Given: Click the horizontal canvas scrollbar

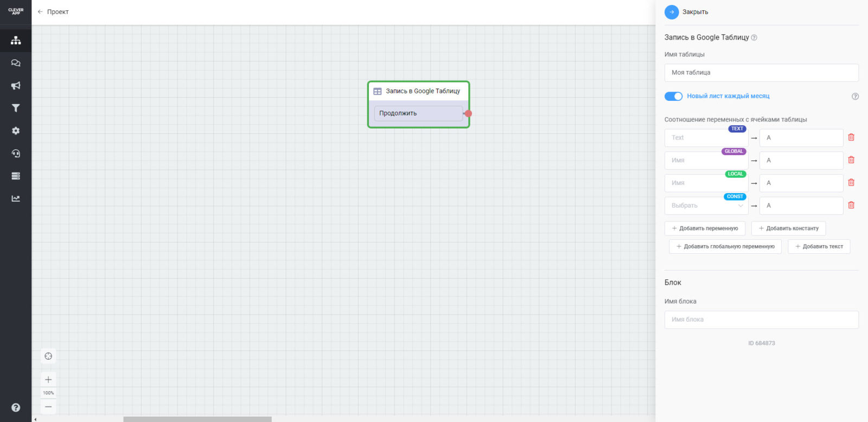Looking at the screenshot, I should [x=197, y=419].
